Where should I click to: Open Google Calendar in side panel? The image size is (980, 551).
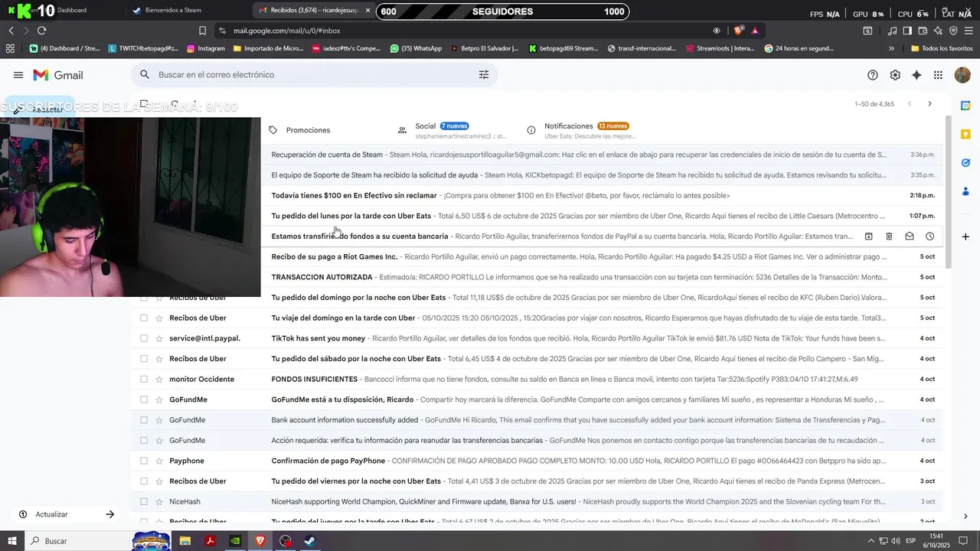point(965,106)
